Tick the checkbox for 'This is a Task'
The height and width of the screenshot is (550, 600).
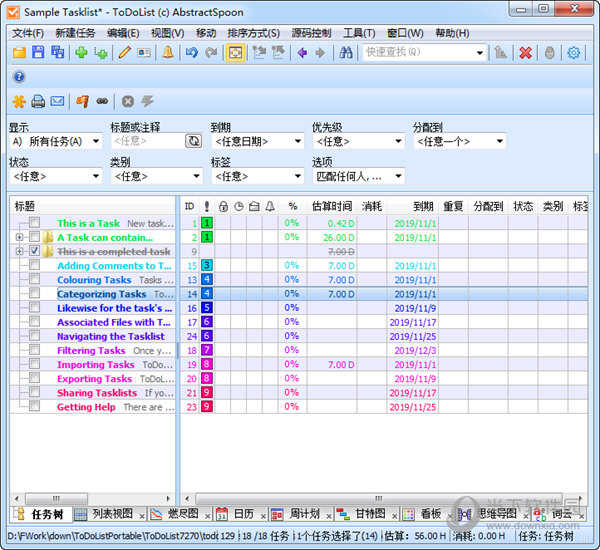coord(35,224)
